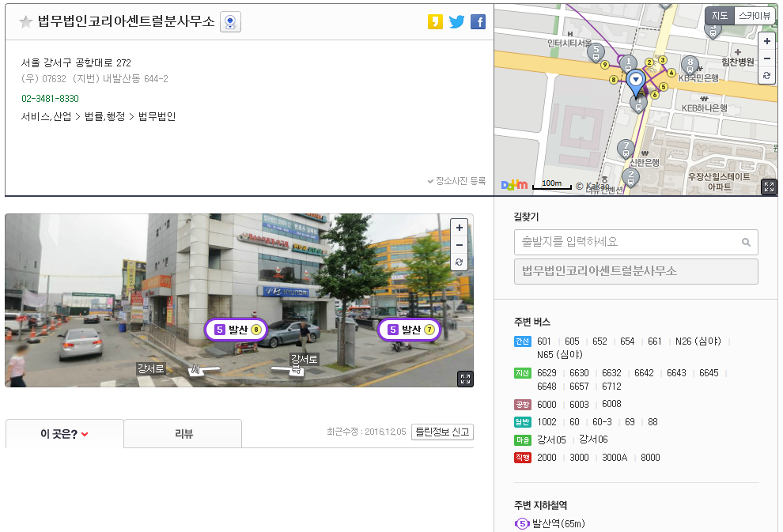
Task: Click the search magnifier in departure field
Action: [746, 242]
